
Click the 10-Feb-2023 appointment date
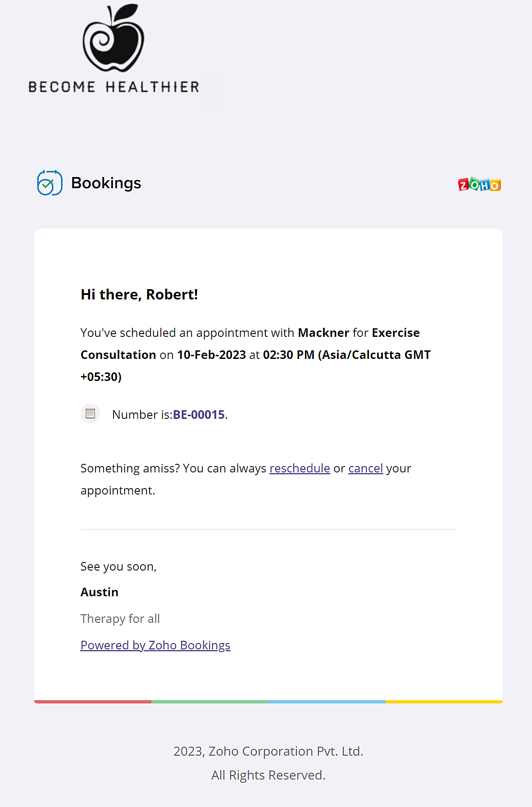tap(211, 355)
